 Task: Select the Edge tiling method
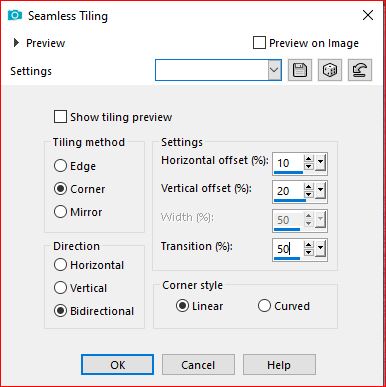click(x=60, y=166)
